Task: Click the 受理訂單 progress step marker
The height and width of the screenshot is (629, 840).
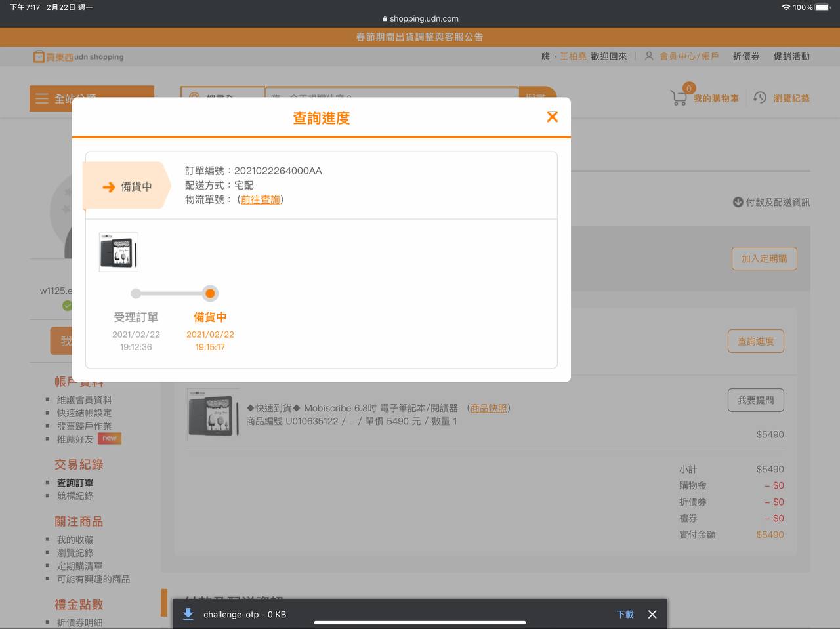Action: pos(136,293)
